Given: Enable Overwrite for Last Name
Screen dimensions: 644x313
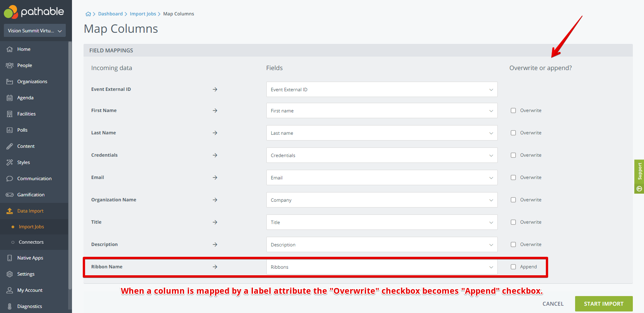Looking at the screenshot, I should coord(513,133).
